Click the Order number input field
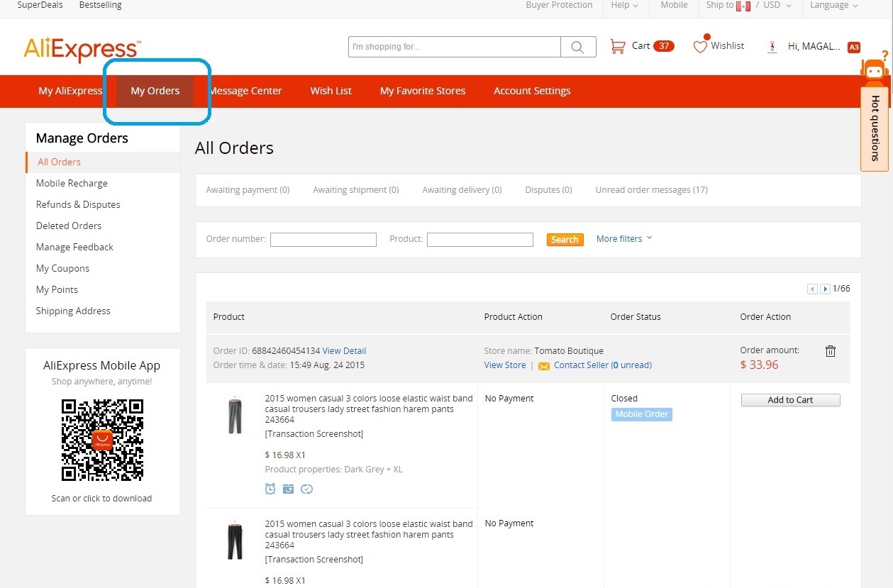Image resolution: width=893 pixels, height=588 pixels. click(x=323, y=240)
